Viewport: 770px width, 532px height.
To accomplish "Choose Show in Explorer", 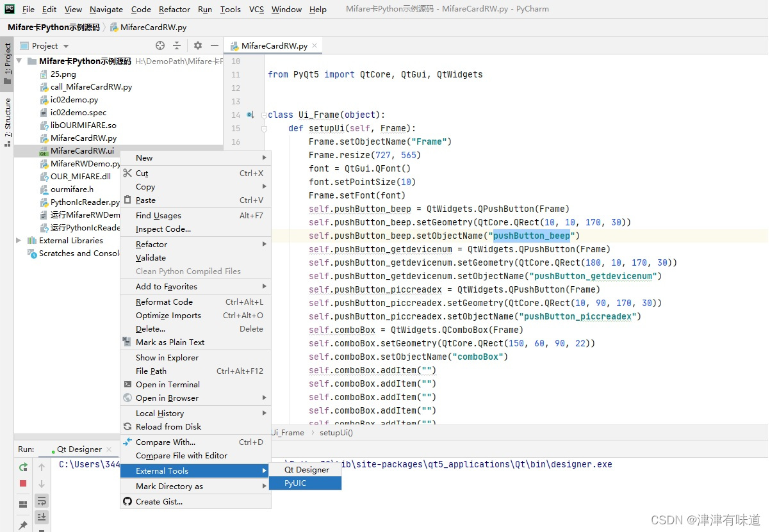I will pyautogui.click(x=195, y=357).
